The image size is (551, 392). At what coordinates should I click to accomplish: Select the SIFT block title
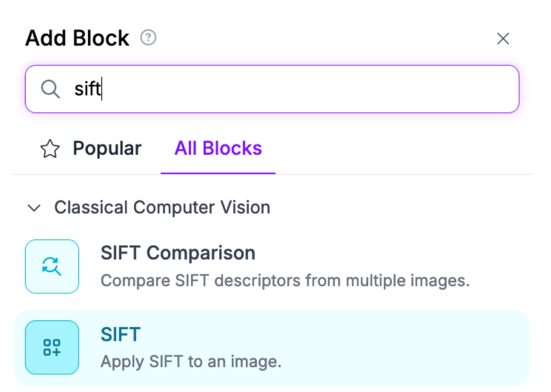[x=121, y=335]
